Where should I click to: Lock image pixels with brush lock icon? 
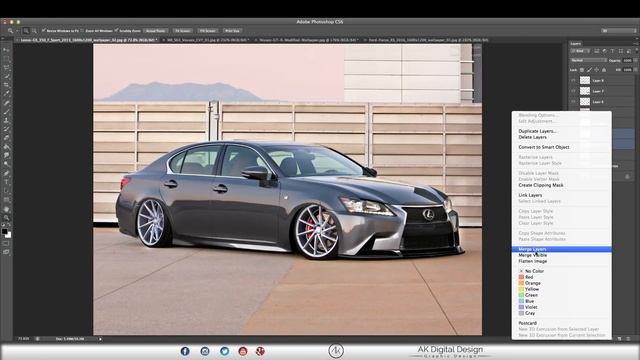click(589, 70)
